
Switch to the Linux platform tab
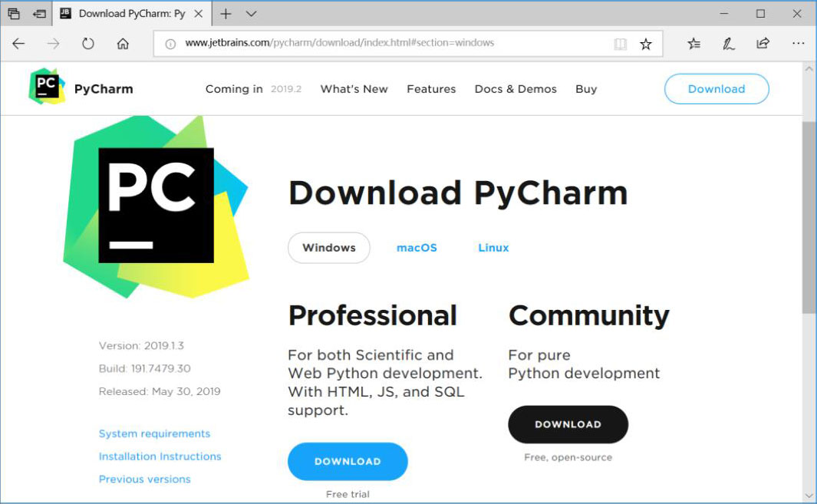pyautogui.click(x=493, y=248)
